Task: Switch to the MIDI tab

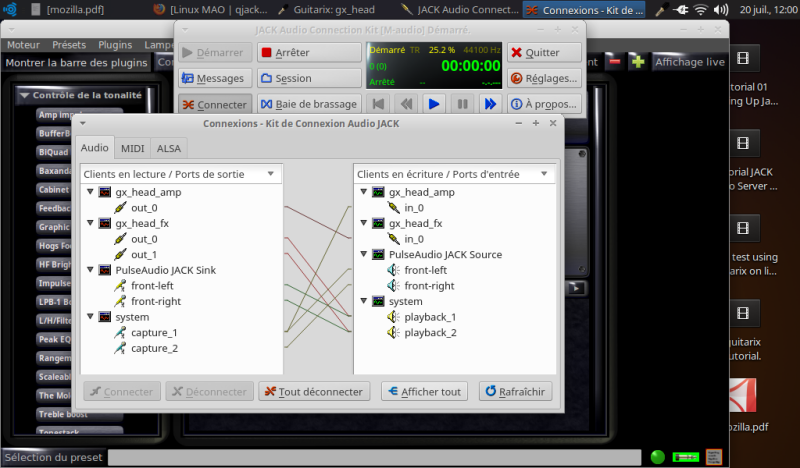Action: [133, 149]
